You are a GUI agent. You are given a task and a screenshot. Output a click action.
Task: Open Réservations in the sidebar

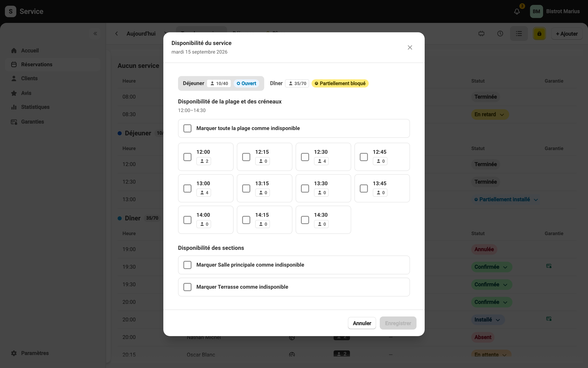click(53, 64)
